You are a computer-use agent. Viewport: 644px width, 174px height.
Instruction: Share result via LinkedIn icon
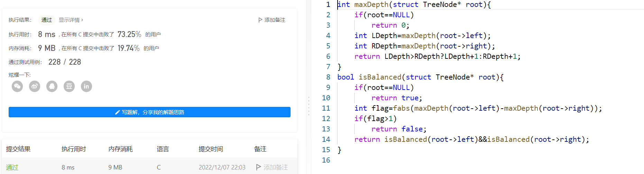click(x=86, y=86)
